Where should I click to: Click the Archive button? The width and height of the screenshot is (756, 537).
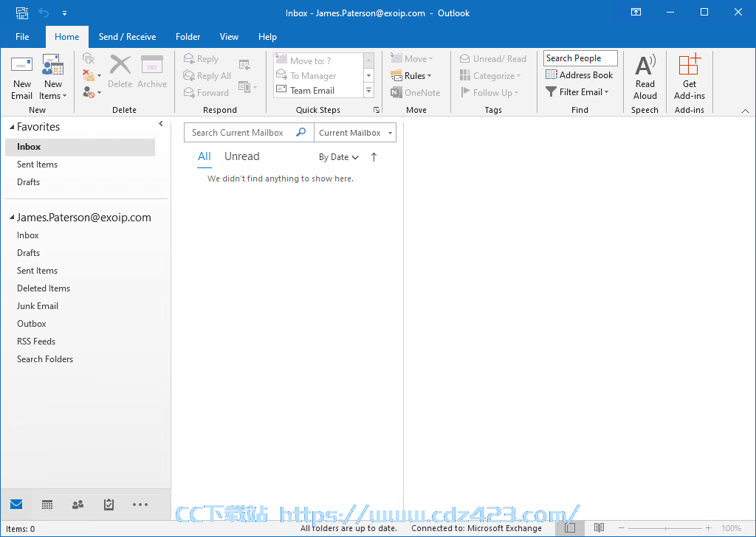pos(152,72)
